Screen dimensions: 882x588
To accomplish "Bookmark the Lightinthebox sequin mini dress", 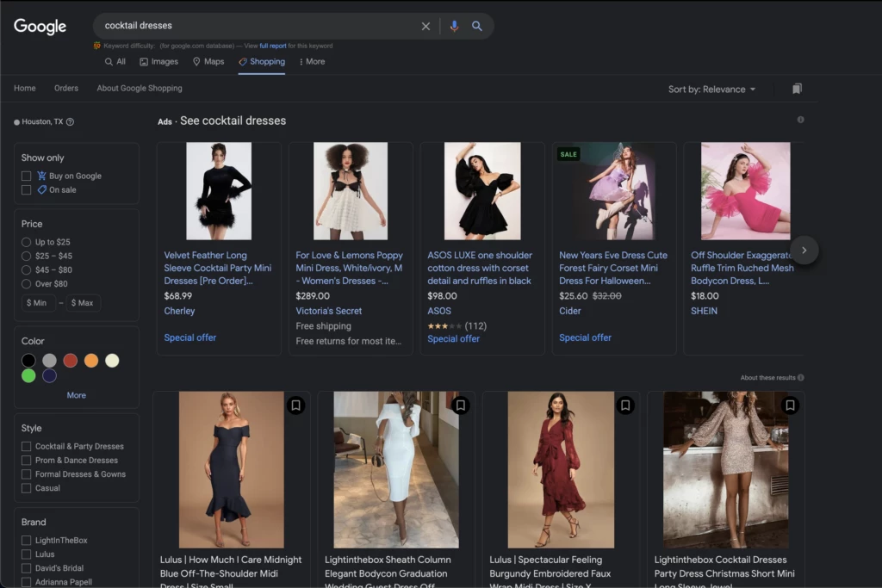I will (x=791, y=405).
